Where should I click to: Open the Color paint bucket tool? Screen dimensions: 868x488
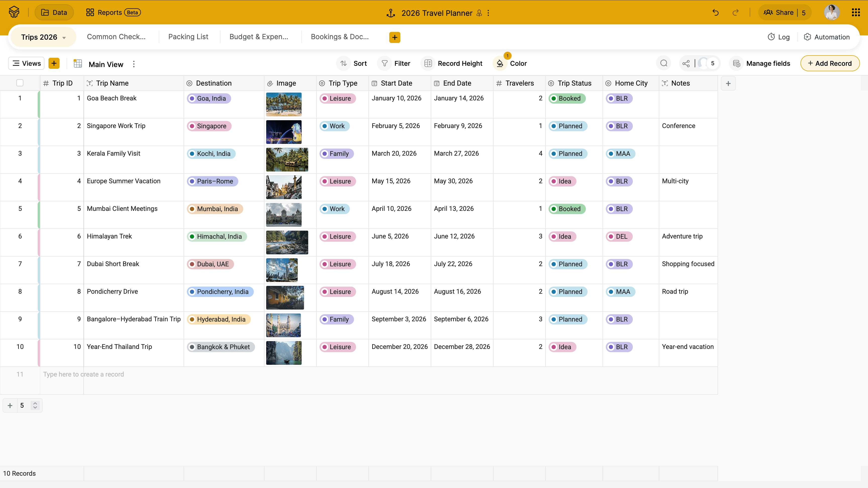click(500, 63)
